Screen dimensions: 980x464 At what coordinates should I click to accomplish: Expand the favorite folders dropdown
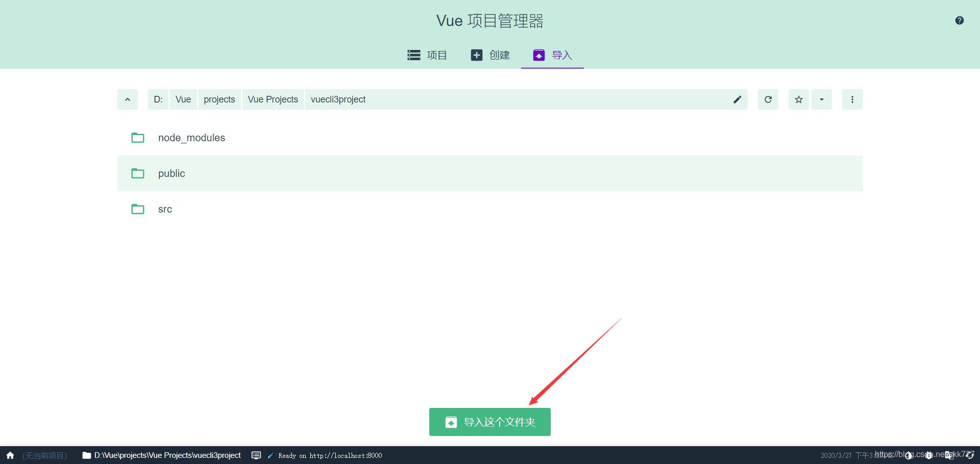point(822,99)
